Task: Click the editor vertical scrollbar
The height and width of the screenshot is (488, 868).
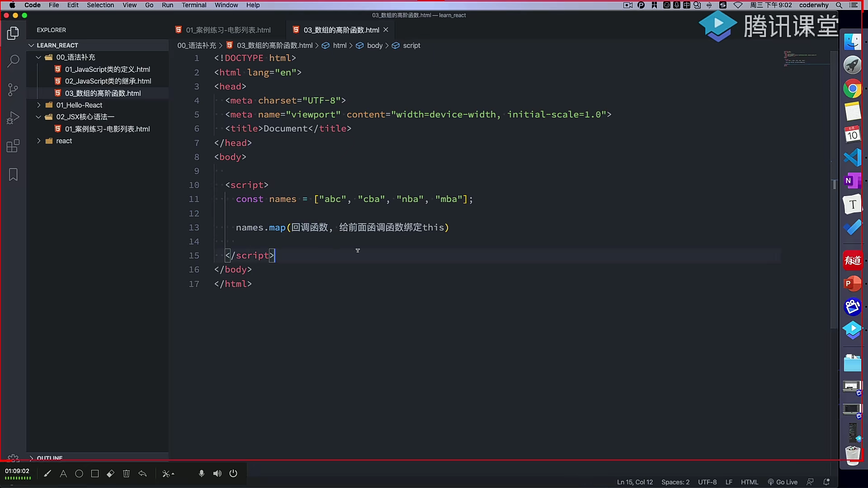Action: click(835, 190)
